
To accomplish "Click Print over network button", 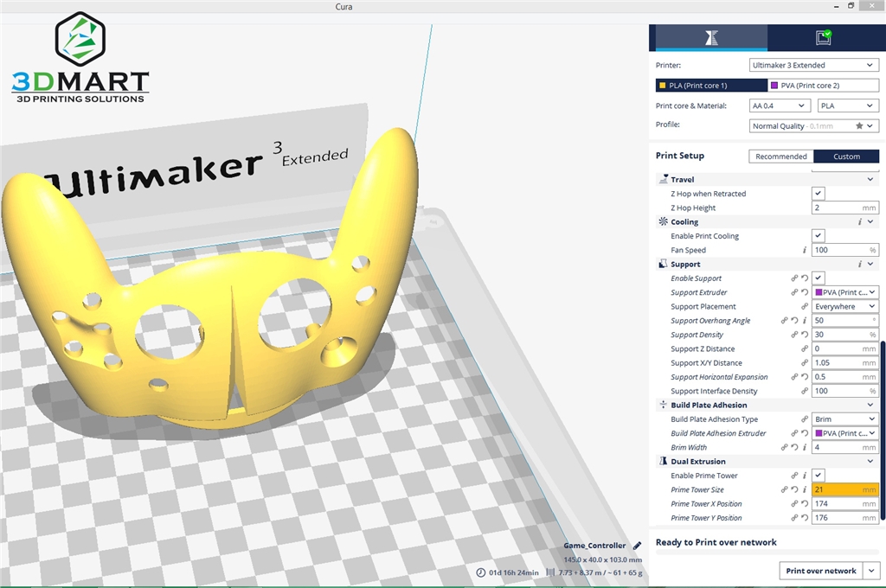I will coord(820,571).
